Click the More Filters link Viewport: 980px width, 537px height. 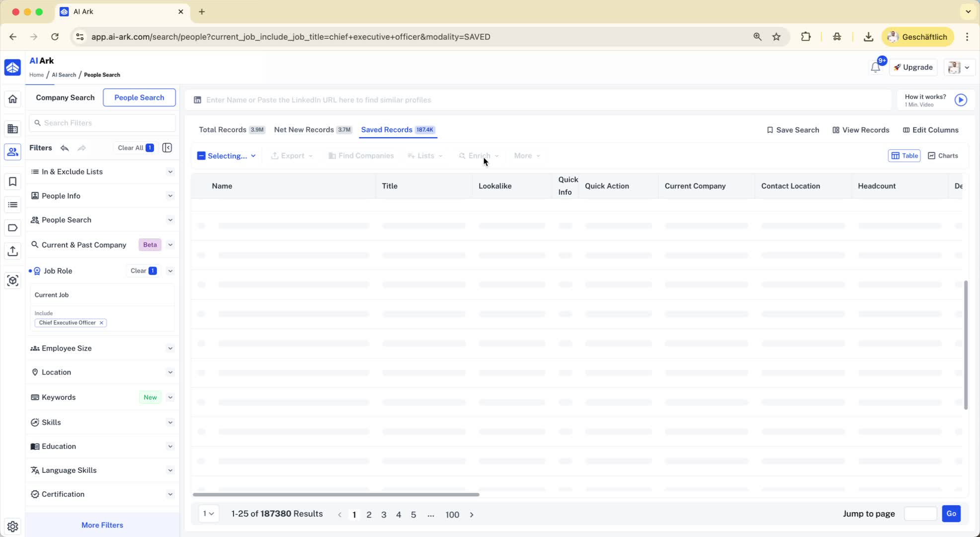pos(102,525)
